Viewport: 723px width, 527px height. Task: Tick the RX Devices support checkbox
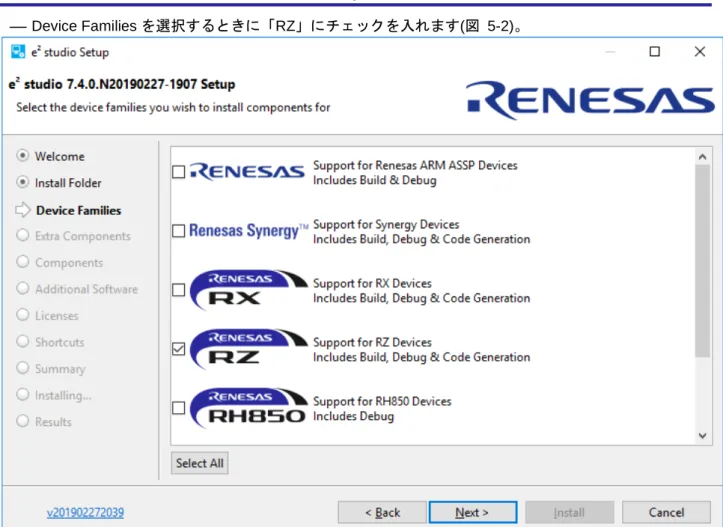tap(178, 290)
